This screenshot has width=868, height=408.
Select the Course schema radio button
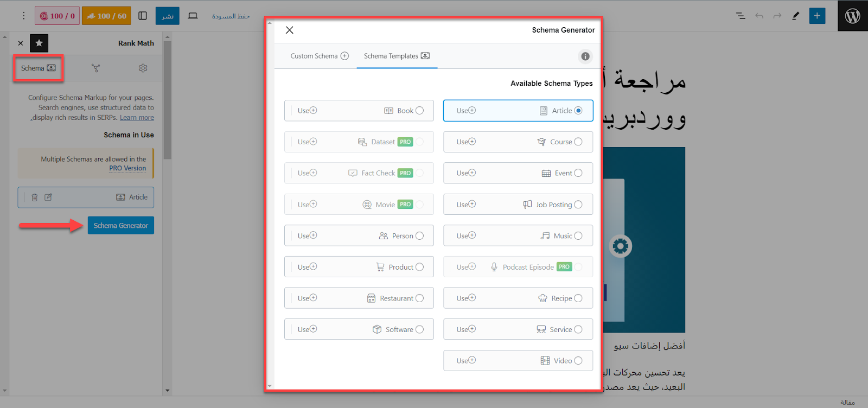[x=578, y=142]
